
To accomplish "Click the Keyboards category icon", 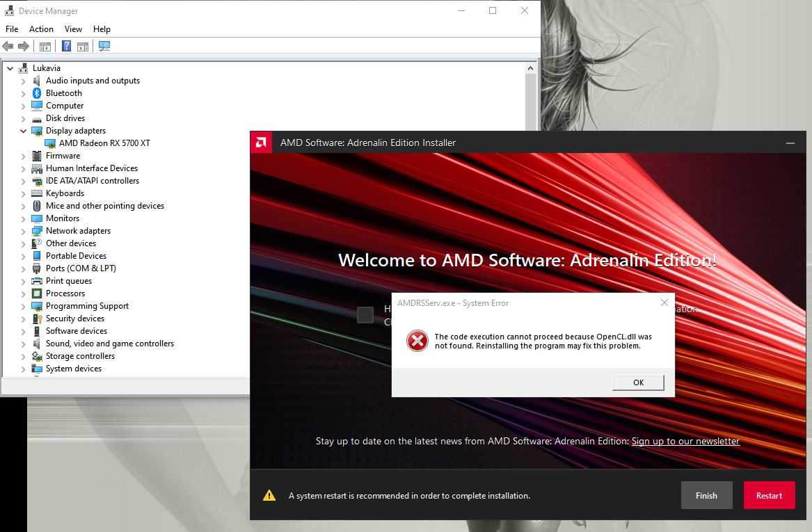I will pos(37,193).
